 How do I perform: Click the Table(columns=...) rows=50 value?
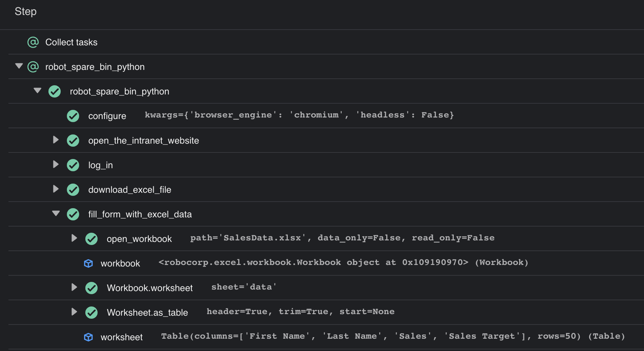(x=393, y=336)
